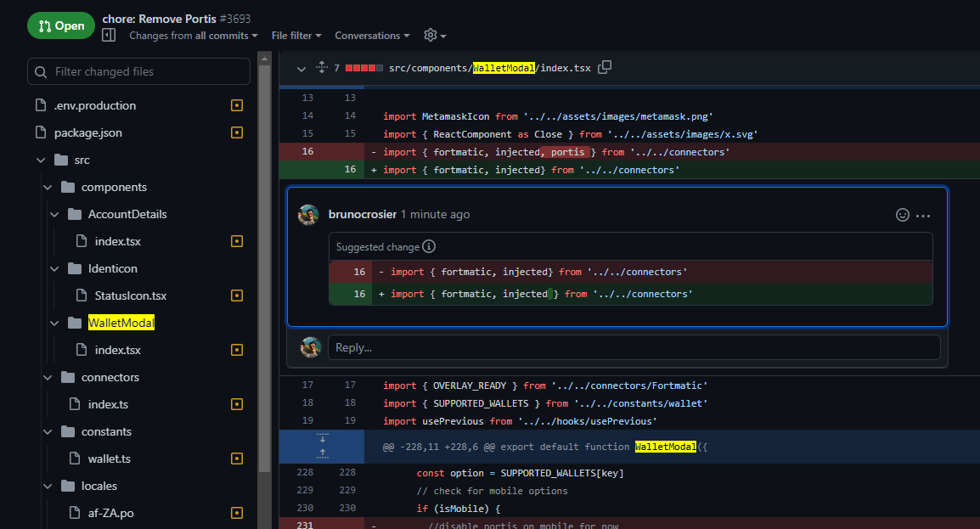Click the pull request title 'chore: Remove Portis'

pos(160,19)
